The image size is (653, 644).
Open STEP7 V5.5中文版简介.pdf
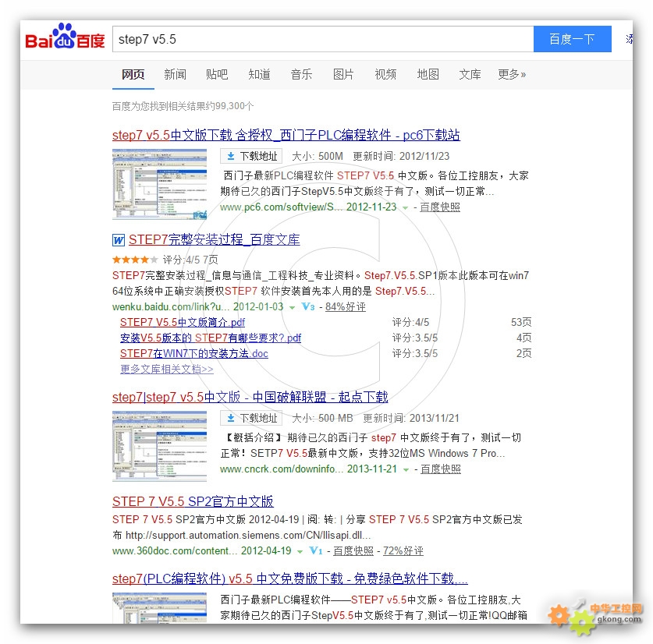point(183,322)
